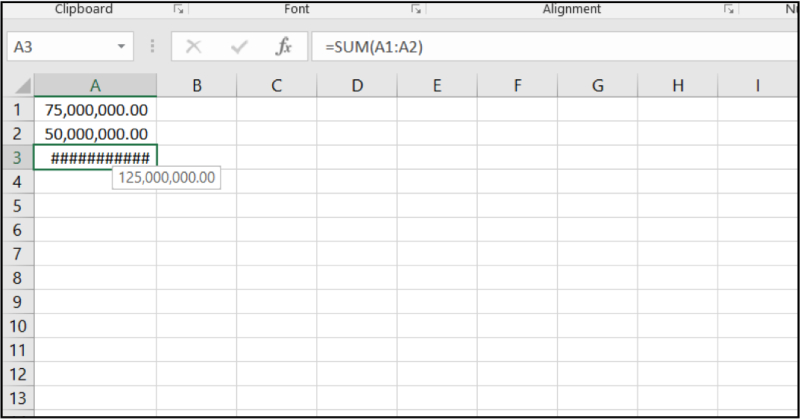Click the formula bar resize dots handle
This screenshot has height=419, width=800.
tap(152, 47)
